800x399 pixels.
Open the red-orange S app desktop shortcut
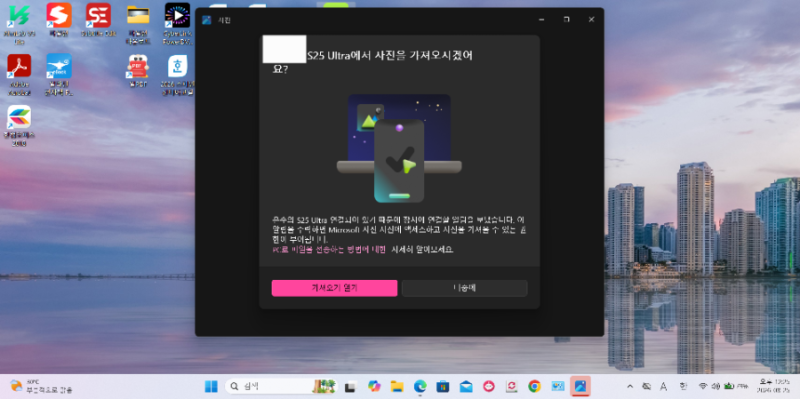coord(59,19)
